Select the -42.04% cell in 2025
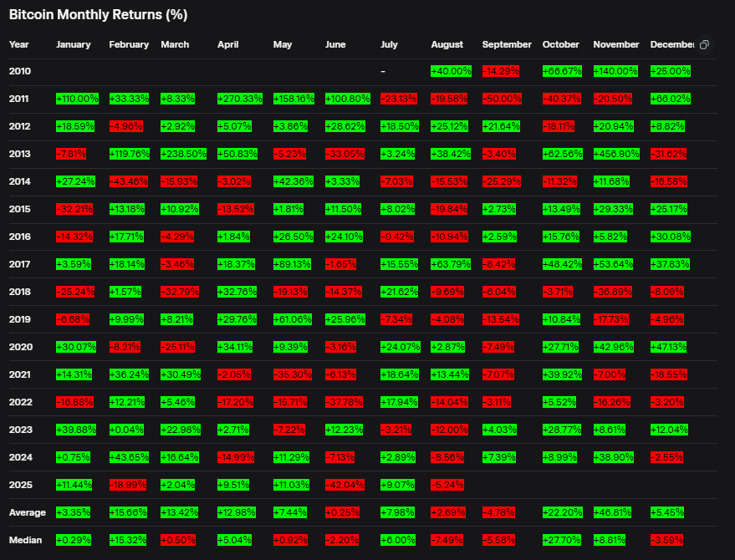Screen dimensions: 735x560 coord(345,485)
